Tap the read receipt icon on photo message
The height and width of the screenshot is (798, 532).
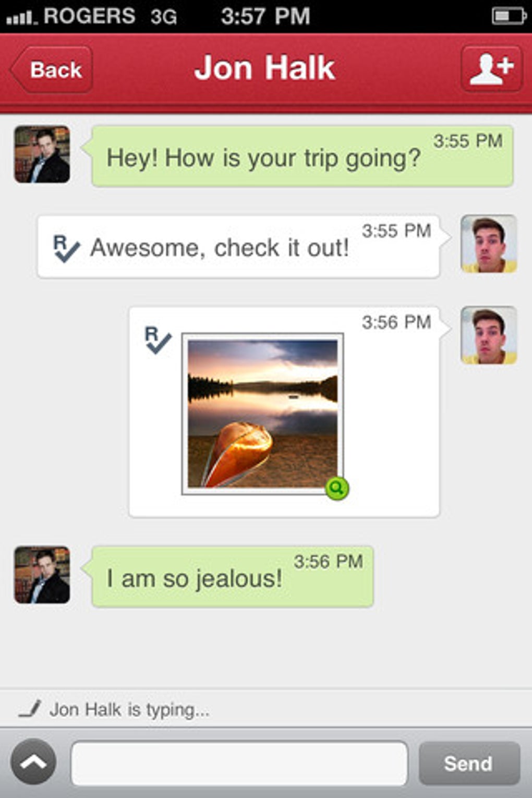tap(158, 340)
